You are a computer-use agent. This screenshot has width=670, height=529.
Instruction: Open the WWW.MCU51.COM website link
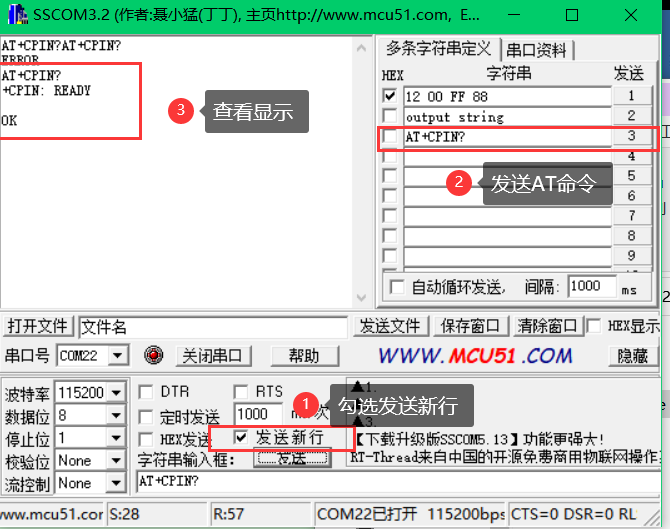475,356
